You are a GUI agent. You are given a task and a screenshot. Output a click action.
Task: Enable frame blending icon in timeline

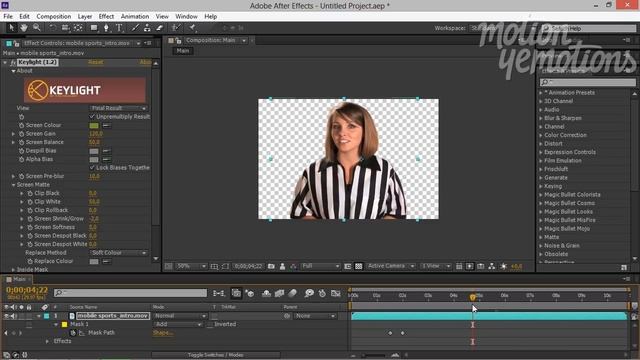click(x=280, y=293)
